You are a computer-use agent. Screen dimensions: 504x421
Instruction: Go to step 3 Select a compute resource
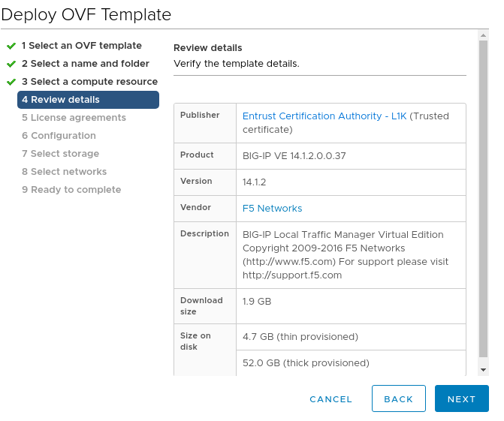tap(89, 82)
